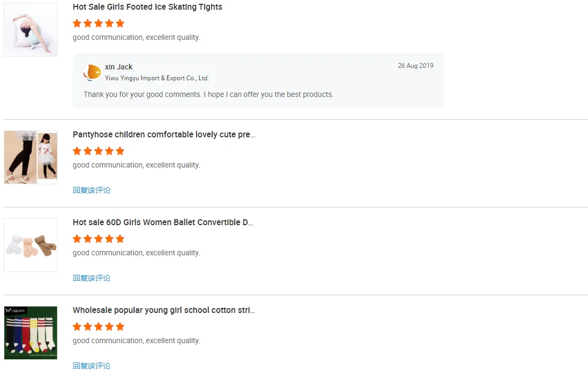Viewport: 588px width, 376px height.
Task: Open "Hot Sale Girls Footed Ice Skating Tights" title
Action: (x=148, y=7)
